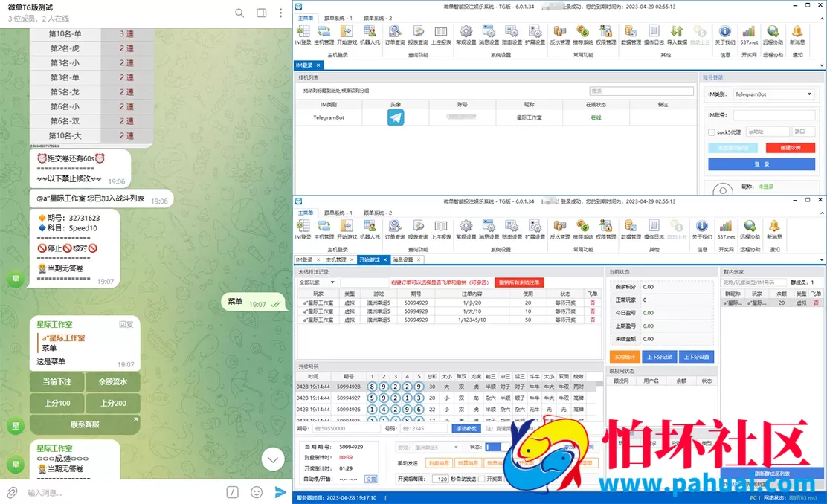Click the bot commands slash icon
This screenshot has width=827, height=504.
(232, 492)
